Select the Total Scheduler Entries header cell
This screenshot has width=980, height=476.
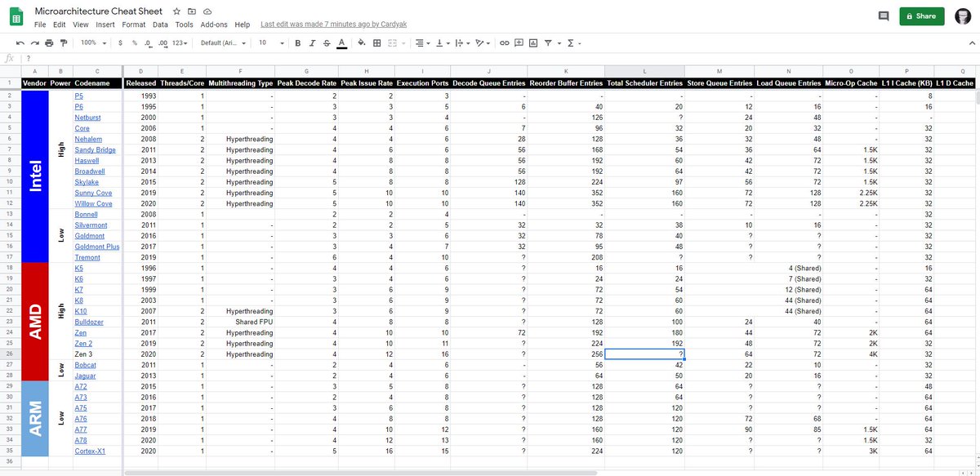click(645, 82)
